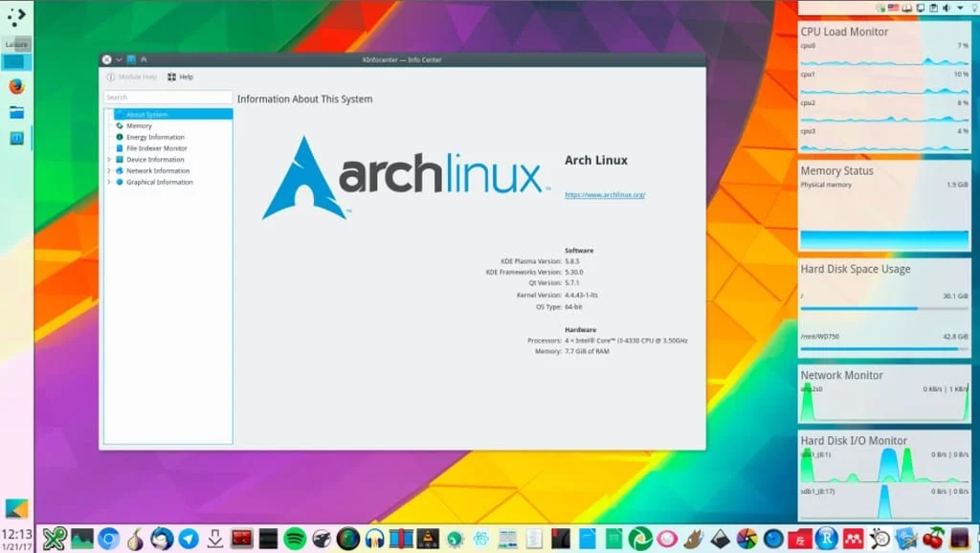Open the green spreadsheet icon in taskbar
Image resolution: width=980 pixels, height=553 pixels.
[x=613, y=539]
